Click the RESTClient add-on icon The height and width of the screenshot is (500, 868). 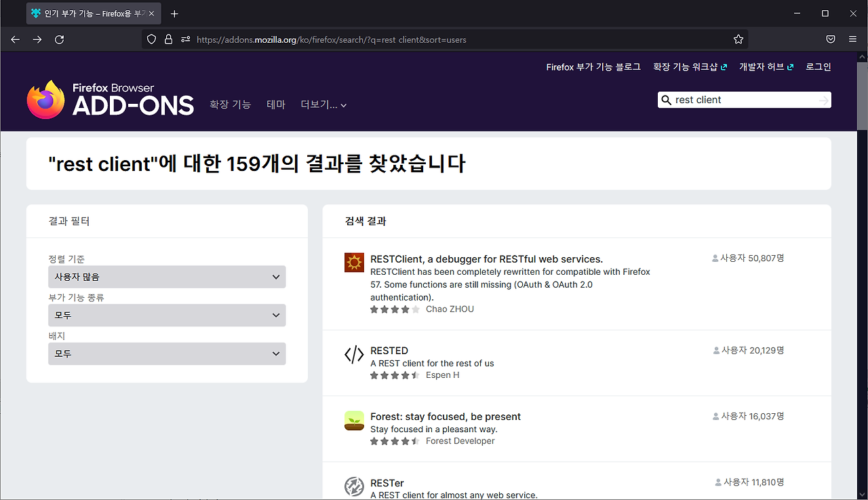tap(354, 262)
